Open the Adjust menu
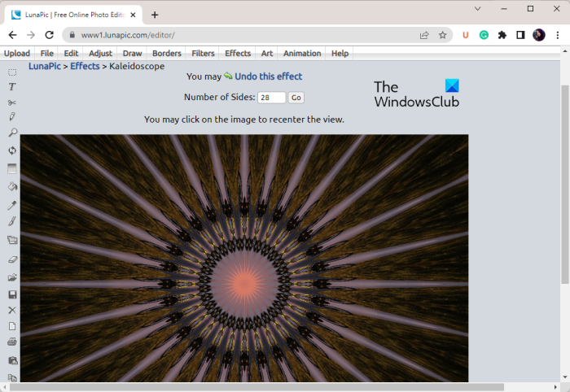This screenshot has height=392, width=570. point(100,54)
